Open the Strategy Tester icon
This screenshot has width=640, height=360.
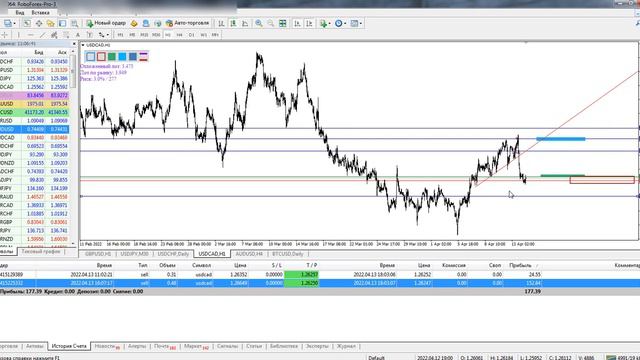pyautogui.click(x=74, y=23)
